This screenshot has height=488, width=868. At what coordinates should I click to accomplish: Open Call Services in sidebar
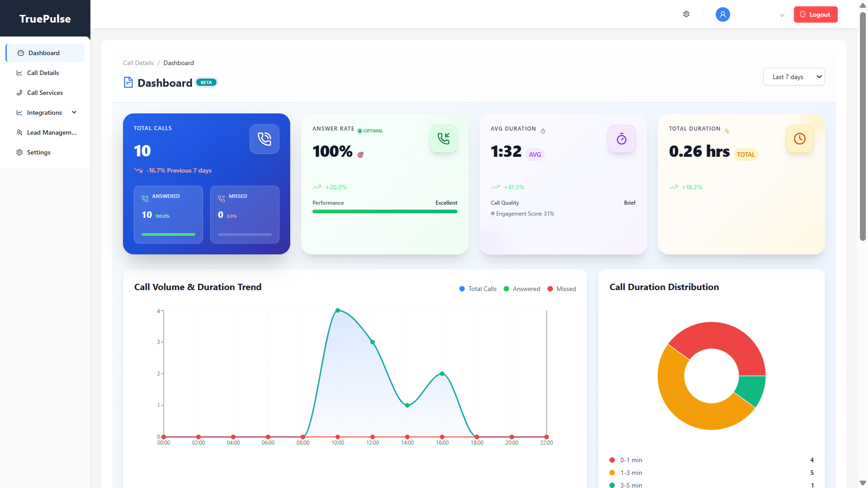point(45,93)
